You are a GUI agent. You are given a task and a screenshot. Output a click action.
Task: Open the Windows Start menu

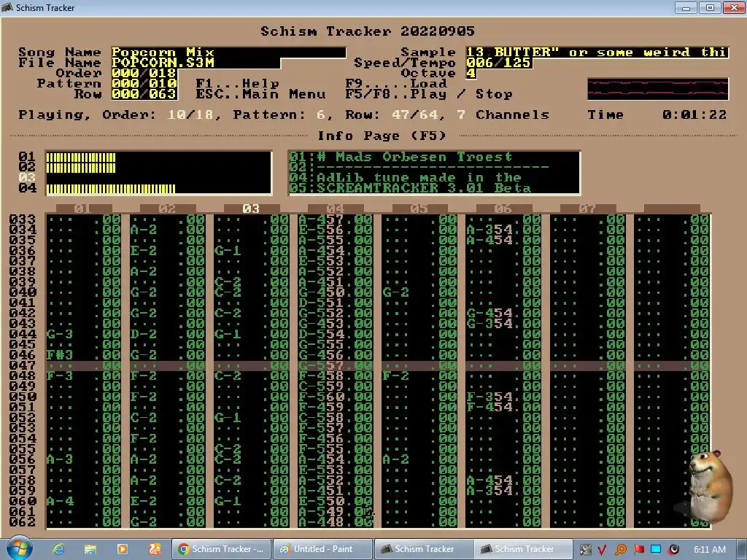20,548
